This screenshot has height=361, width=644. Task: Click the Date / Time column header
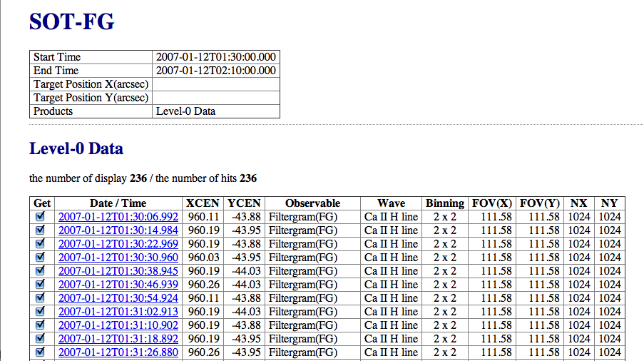tap(118, 203)
